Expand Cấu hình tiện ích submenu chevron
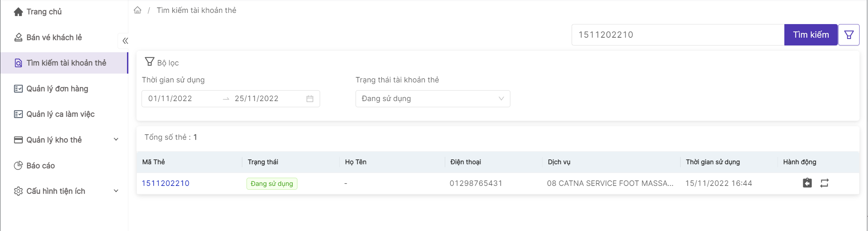This screenshot has height=231, width=868. pos(116,191)
